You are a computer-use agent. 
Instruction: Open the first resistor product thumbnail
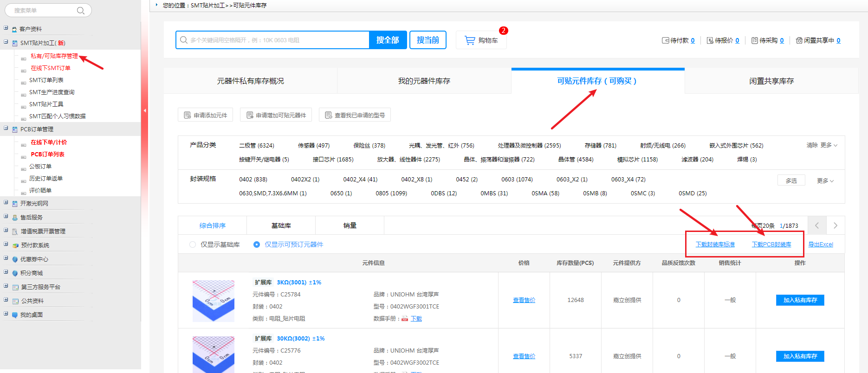tap(214, 301)
